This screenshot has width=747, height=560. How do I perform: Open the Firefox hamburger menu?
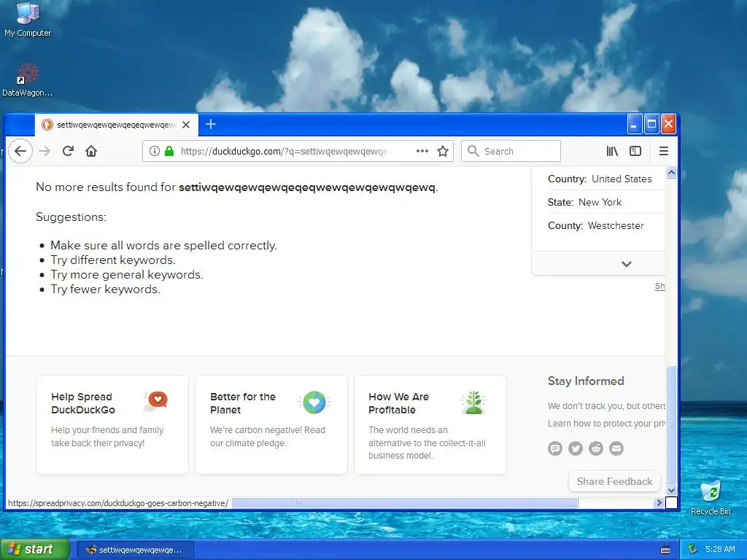point(664,152)
